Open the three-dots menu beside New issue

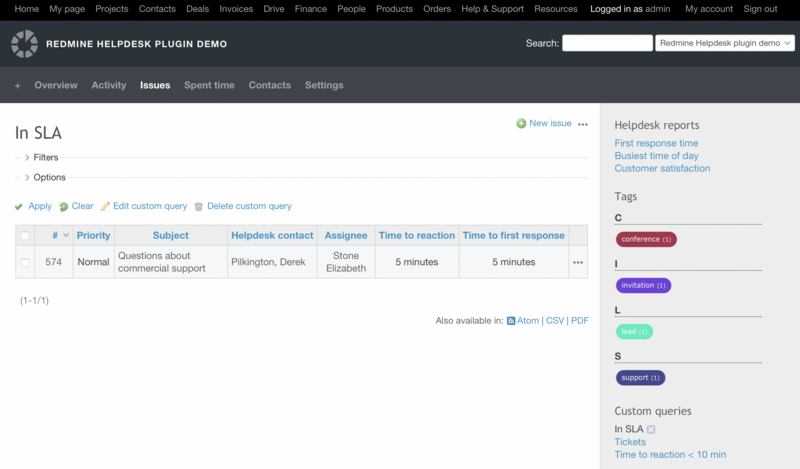(x=583, y=124)
